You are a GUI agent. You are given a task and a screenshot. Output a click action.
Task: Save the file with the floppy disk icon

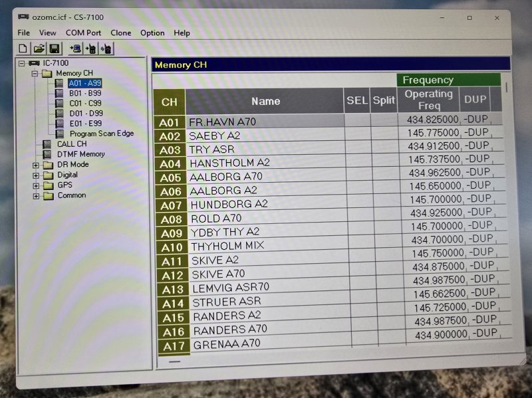click(55, 49)
